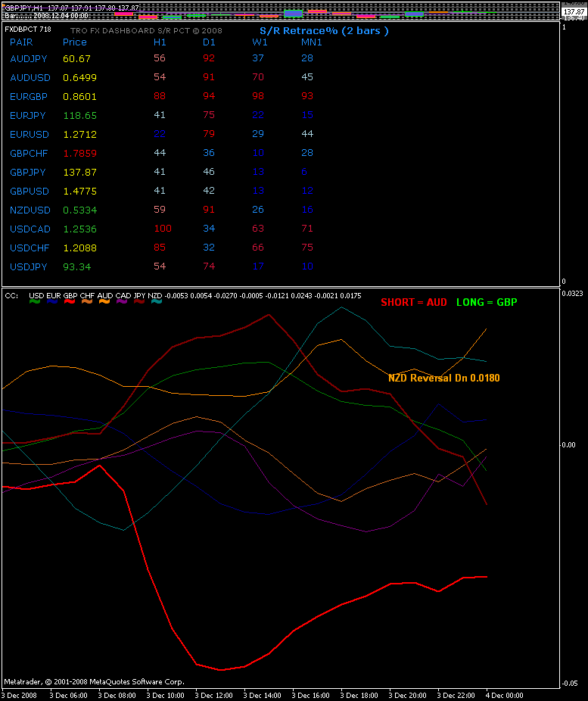Image resolution: width=588 pixels, height=701 pixels.
Task: Click the red GBP legend swatch
Action: [70, 302]
